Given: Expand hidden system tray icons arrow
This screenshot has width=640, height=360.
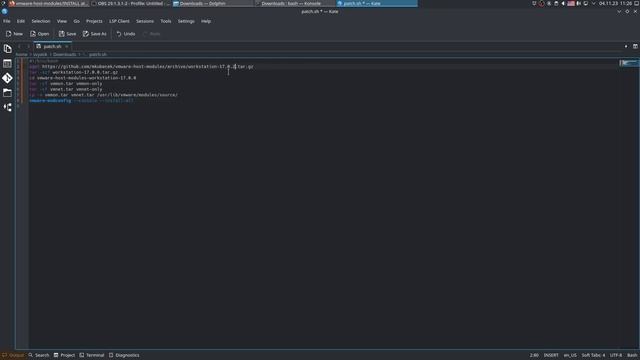Looking at the screenshot, I should (593, 3).
